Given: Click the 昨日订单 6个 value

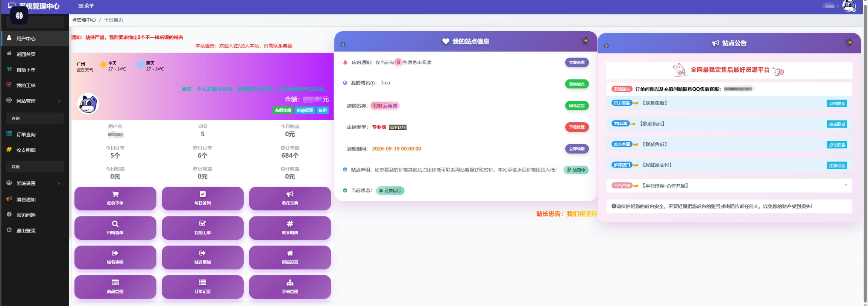Looking at the screenshot, I should coord(202,155).
